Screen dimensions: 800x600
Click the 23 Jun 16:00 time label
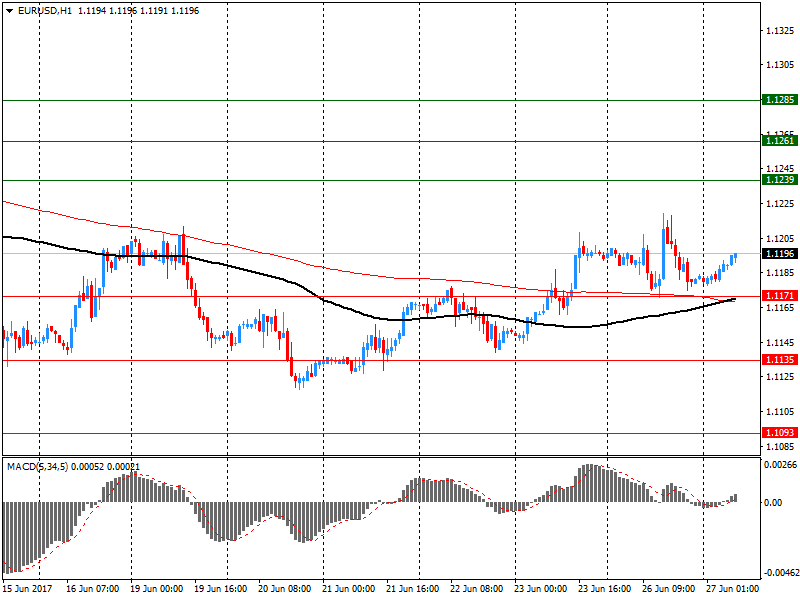click(x=604, y=589)
